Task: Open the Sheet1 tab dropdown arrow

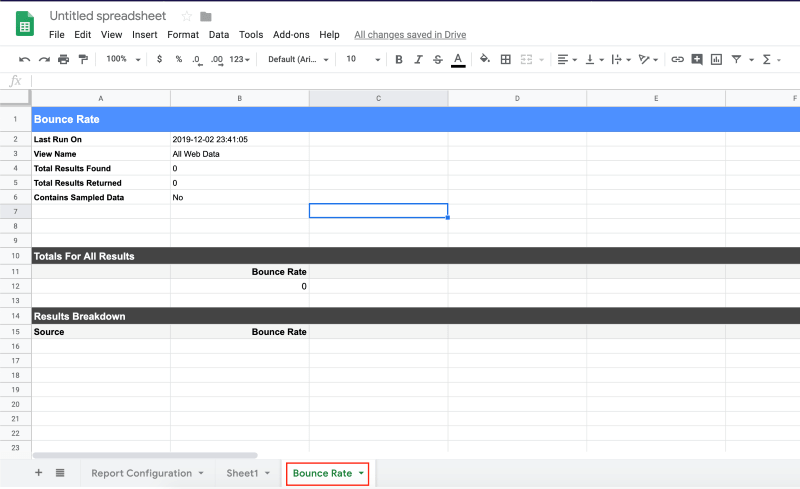Action: pos(267,473)
